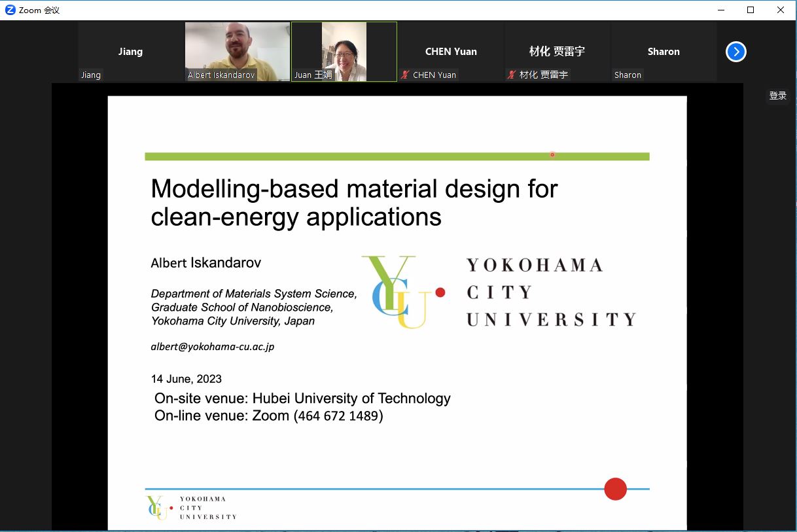Click the red dot beside the YCU logo
The image size is (797, 532).
[440, 293]
